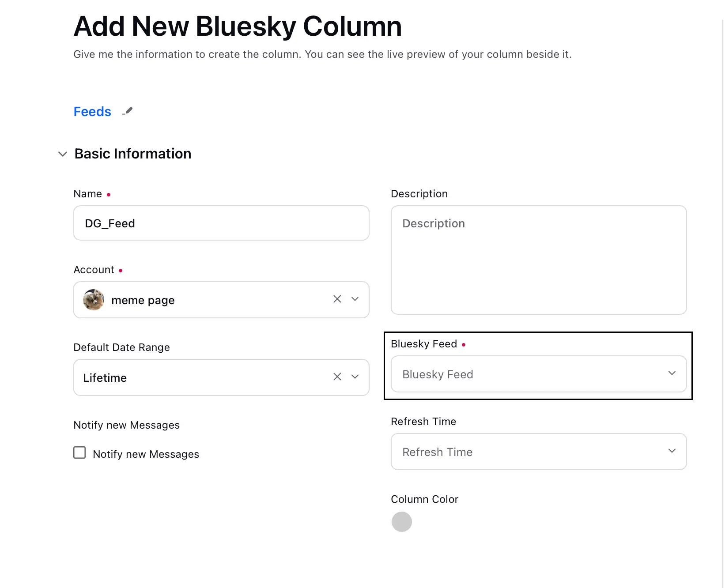Open the Refresh Time dropdown
Screen dimensions: 725x588
pyautogui.click(x=538, y=451)
